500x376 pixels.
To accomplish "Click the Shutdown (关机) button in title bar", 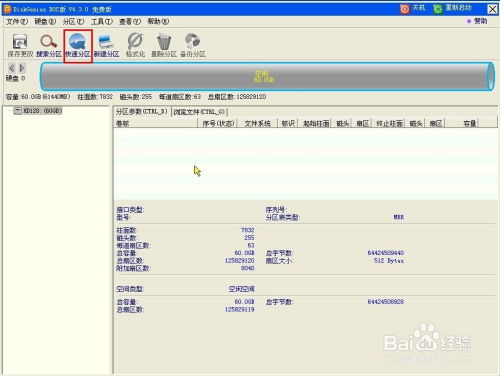I will point(413,8).
